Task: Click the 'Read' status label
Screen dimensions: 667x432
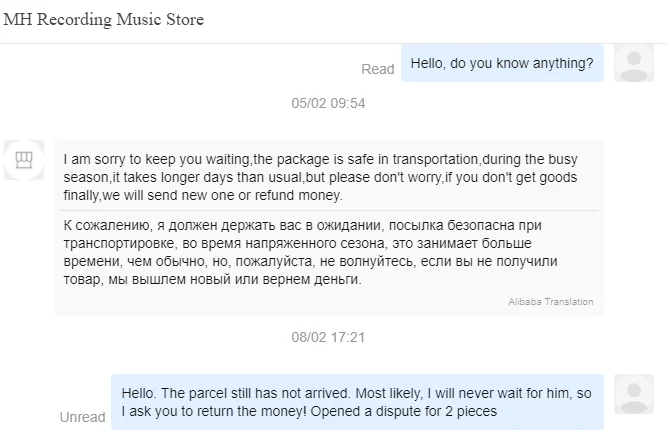Action: (x=378, y=69)
